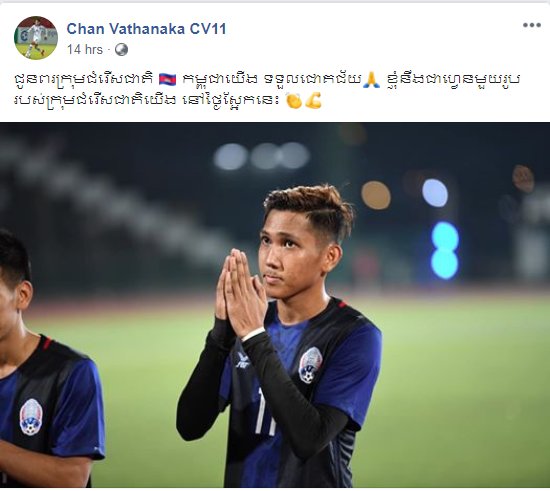The image size is (550, 491).
Task: Click the white sportswear logo on the jersey
Action: coord(243,361)
